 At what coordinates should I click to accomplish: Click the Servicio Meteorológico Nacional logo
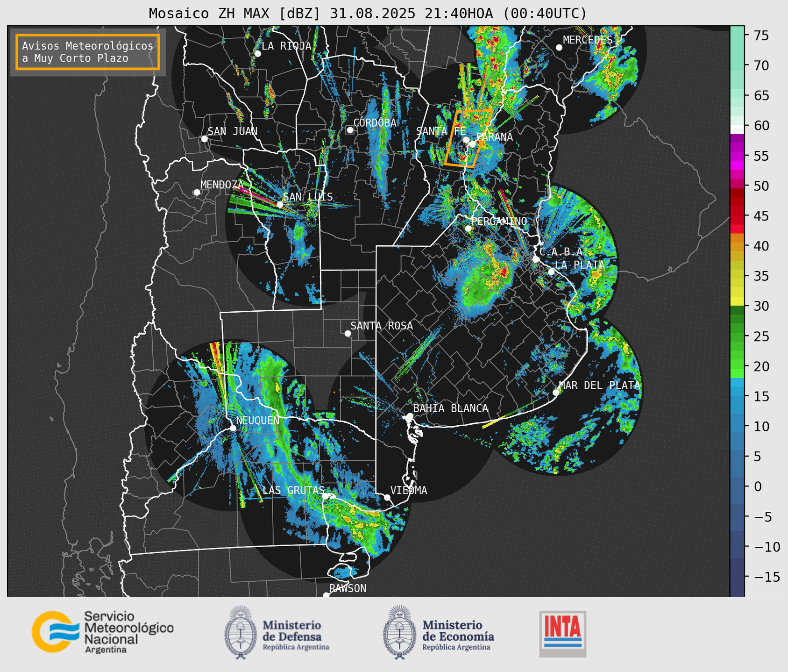coord(103,632)
